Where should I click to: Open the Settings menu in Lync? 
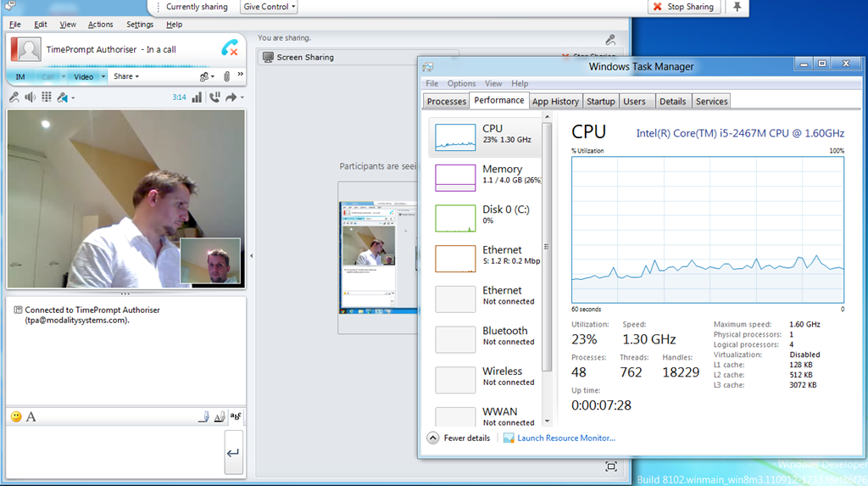pos(140,25)
